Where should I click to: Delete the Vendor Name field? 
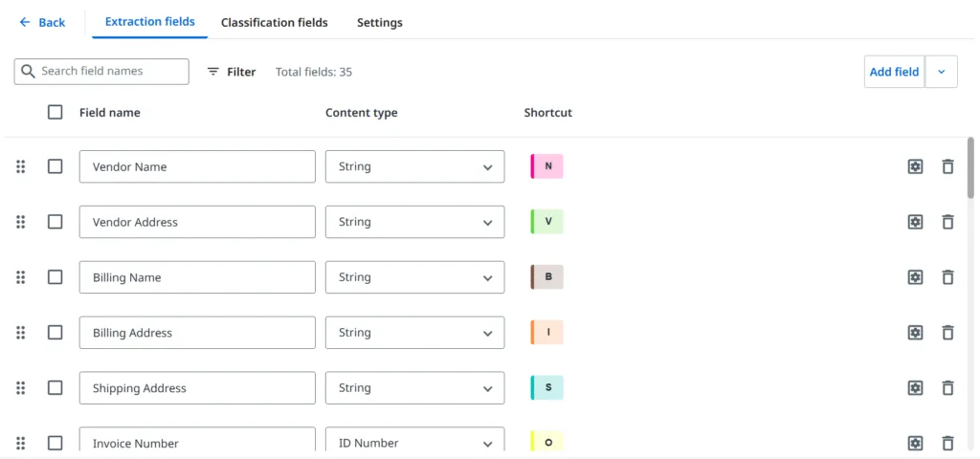pos(948,166)
